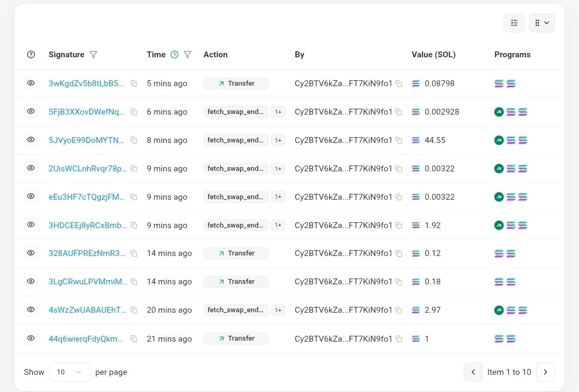Open transaction eEu3HF7cTQgzjFM signature link

click(x=86, y=197)
